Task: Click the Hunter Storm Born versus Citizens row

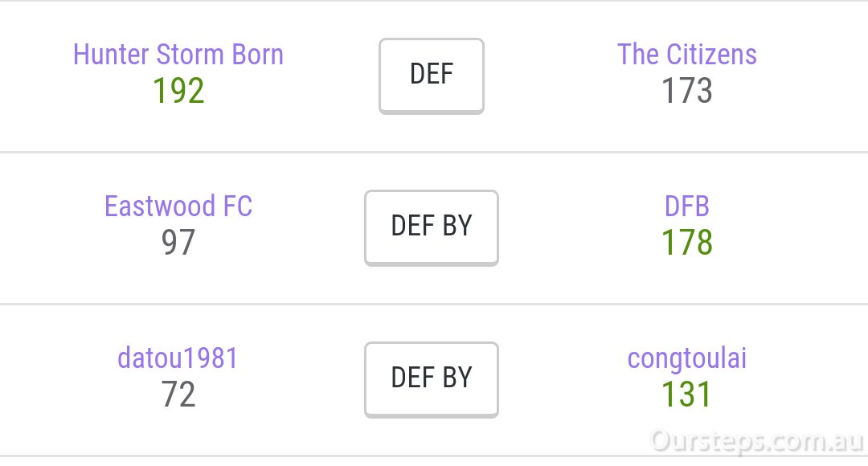Action: 434,76
